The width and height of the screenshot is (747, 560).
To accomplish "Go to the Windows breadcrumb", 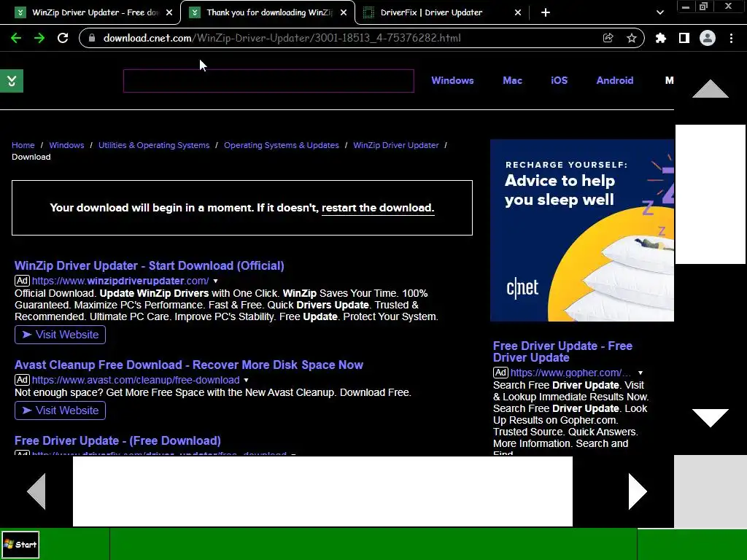I will 66,145.
